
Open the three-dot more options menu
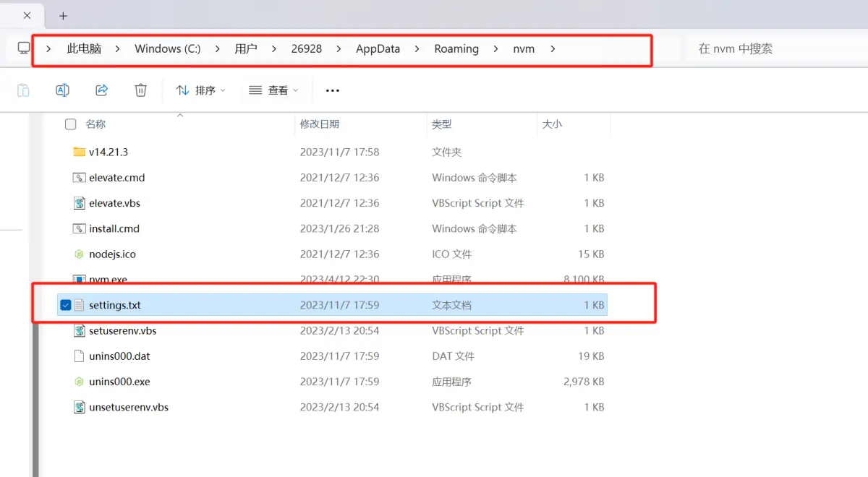pyautogui.click(x=333, y=90)
